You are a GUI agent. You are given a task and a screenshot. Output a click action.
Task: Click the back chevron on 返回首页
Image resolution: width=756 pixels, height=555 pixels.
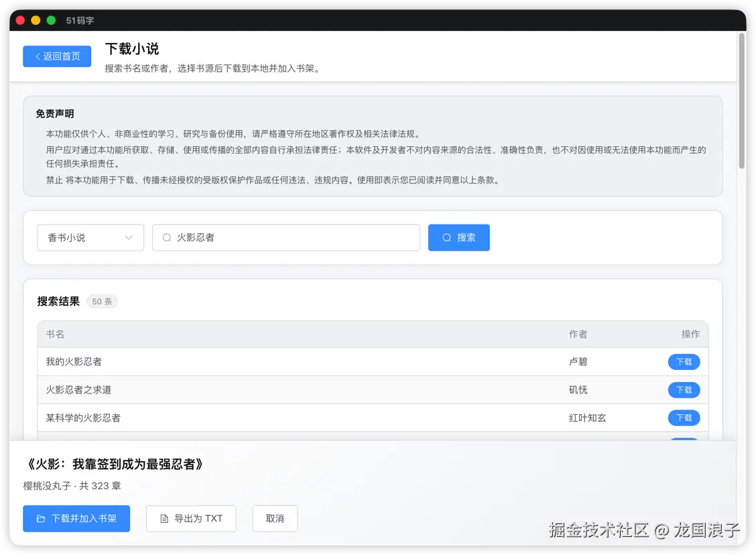[x=37, y=56]
